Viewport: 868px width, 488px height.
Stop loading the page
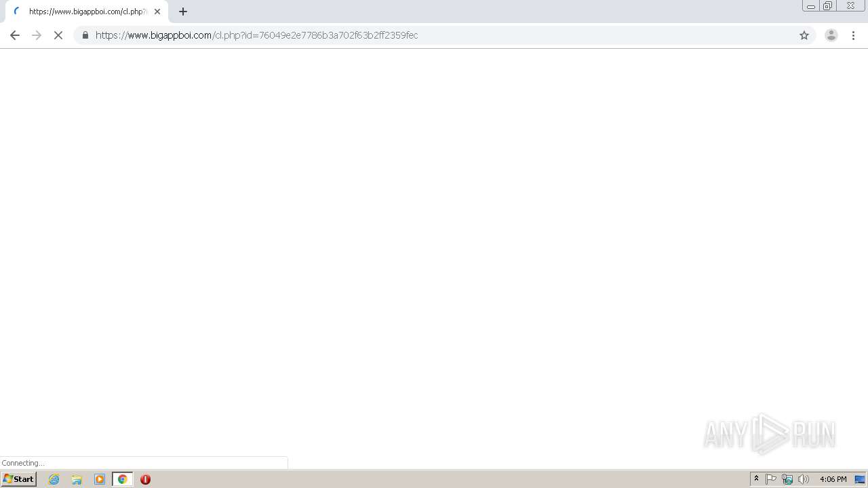(x=58, y=35)
